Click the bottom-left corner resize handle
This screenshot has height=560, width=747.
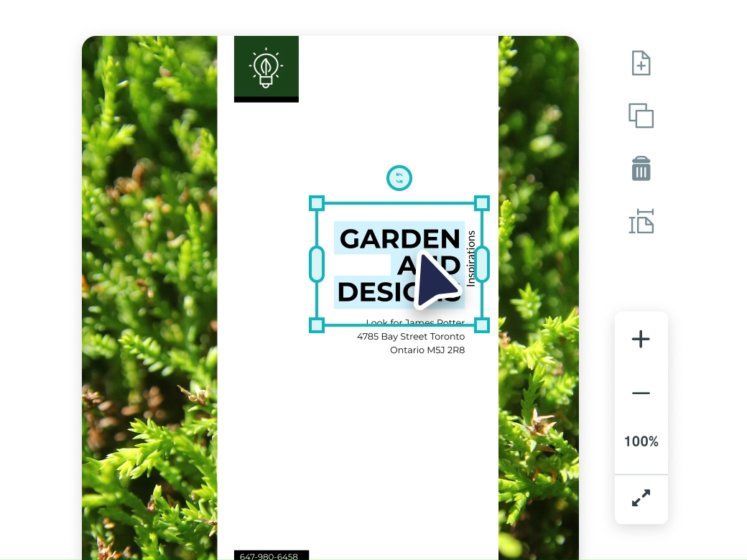point(317,325)
